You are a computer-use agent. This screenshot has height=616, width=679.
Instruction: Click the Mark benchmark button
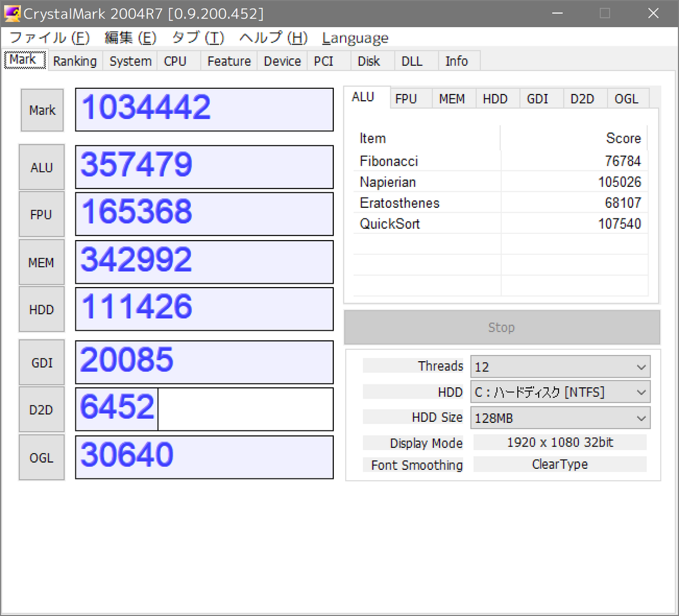[x=42, y=110]
